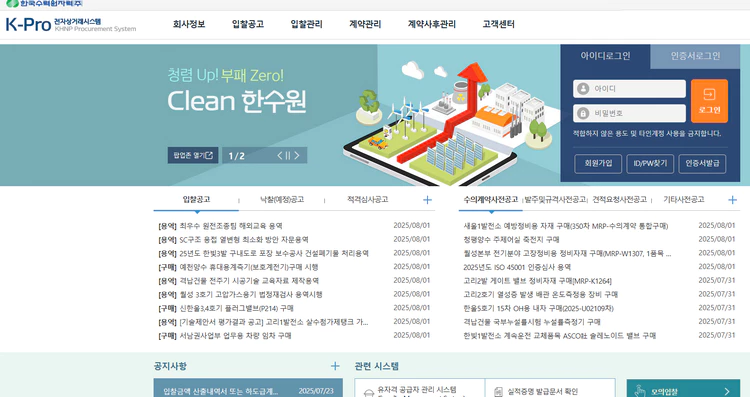
Task: Open 격납건물 국부누설률시험 누설률측정기 notice
Action: coord(531,322)
